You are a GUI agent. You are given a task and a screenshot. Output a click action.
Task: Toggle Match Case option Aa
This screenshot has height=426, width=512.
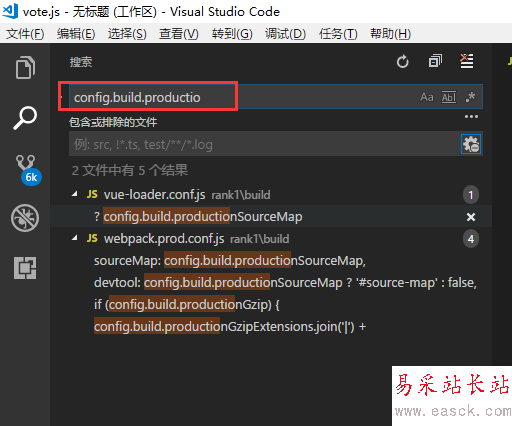point(427,97)
